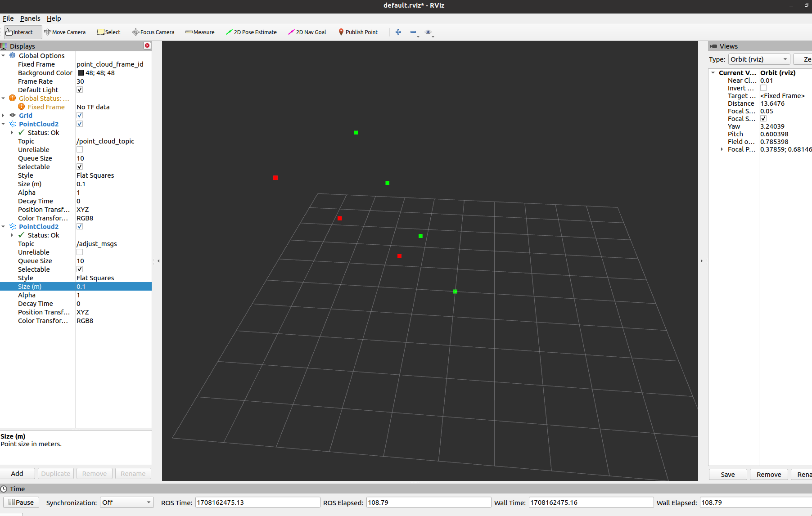Image resolution: width=812 pixels, height=516 pixels.
Task: Select the Size (m) row for /adjust_msgs
Action: click(x=76, y=286)
